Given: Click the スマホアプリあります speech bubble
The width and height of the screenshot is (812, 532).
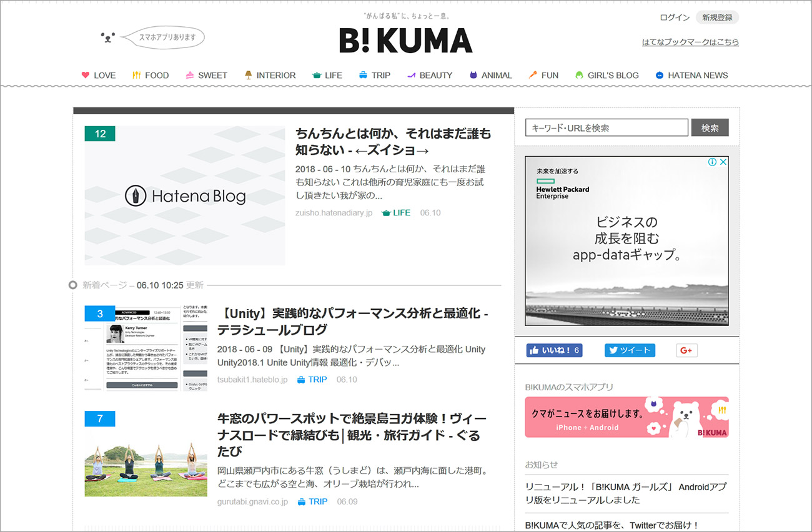Looking at the screenshot, I should tap(164, 37).
